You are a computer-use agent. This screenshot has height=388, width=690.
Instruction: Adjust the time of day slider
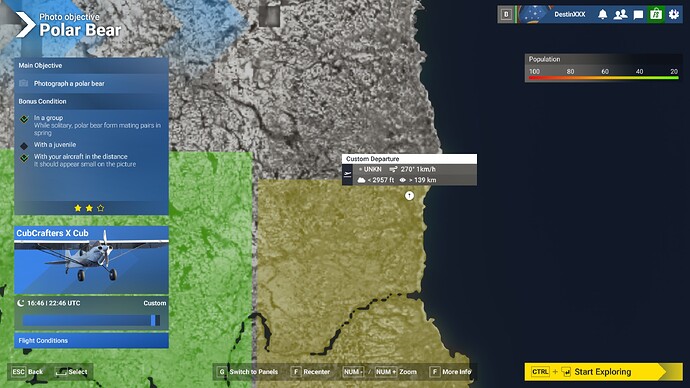click(92, 320)
